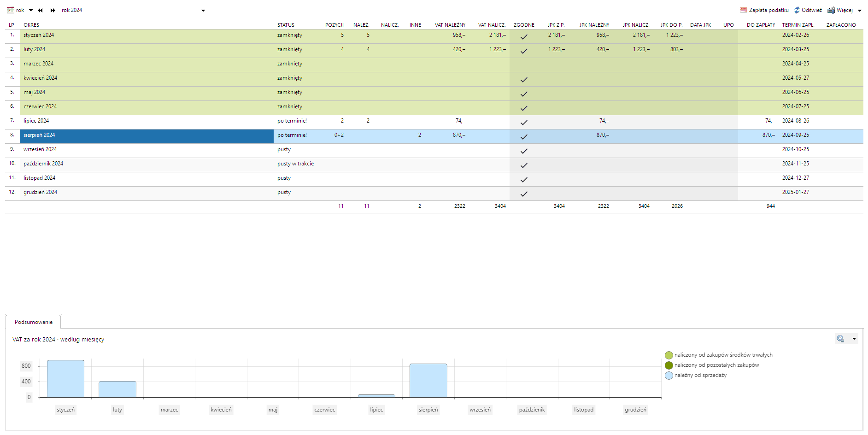This screenshot has height=435, width=868.
Task: Sort by the TERMIN ZAPŁ. column header
Action: click(798, 25)
